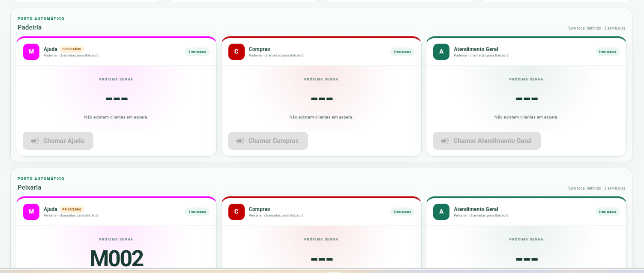This screenshot has height=273, width=644.
Task: Click the Chamar Ajuda button in Padeiria
Action: coord(58,141)
